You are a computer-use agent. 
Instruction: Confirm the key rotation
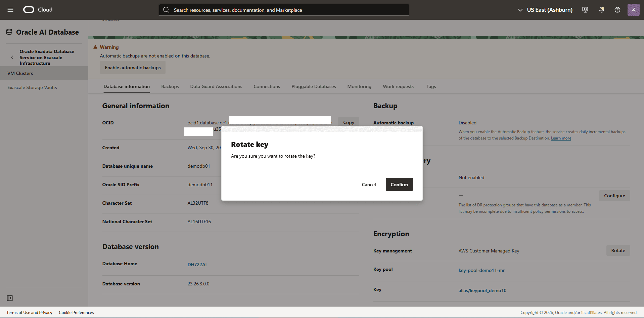[399, 185]
